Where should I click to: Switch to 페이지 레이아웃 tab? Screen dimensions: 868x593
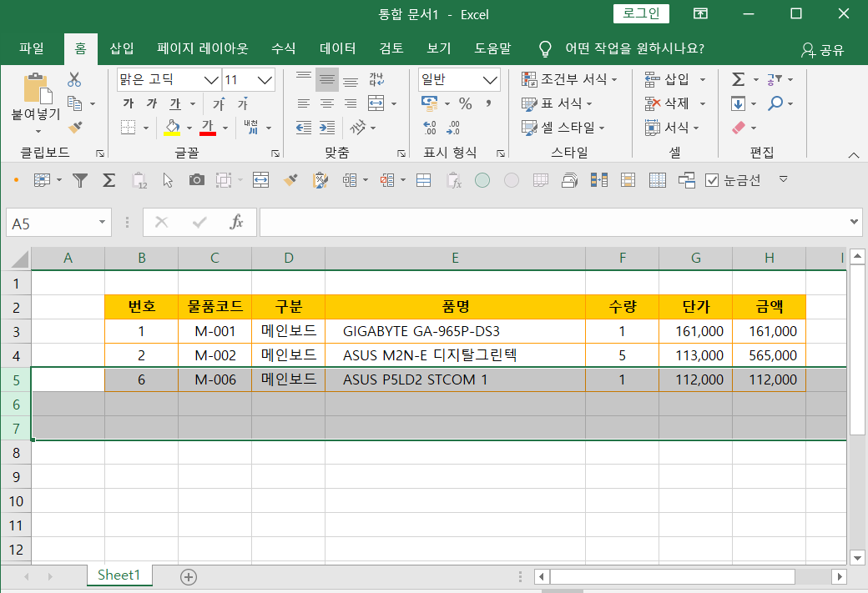click(203, 48)
